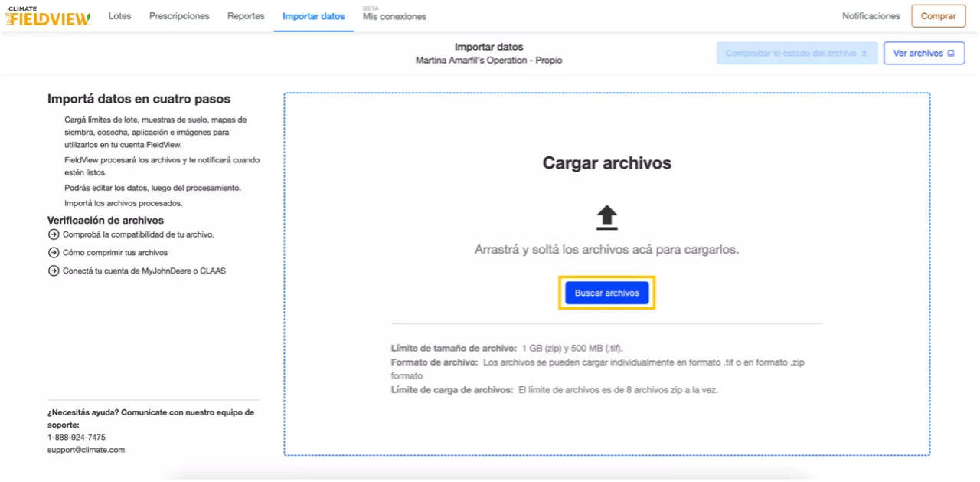Switch to the Prescripciones tab

pyautogui.click(x=179, y=16)
